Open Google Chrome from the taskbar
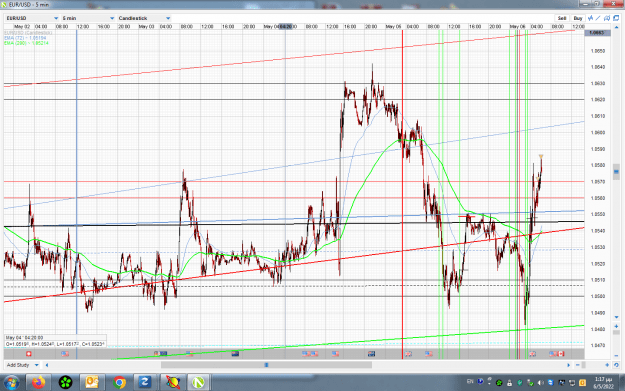The height and width of the screenshot is (391, 625). click(x=119, y=383)
